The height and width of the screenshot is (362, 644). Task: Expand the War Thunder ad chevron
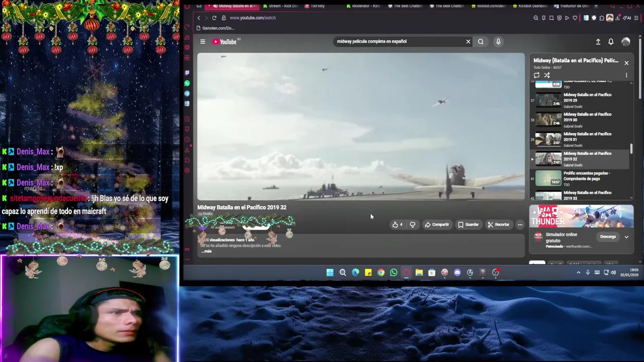(x=626, y=237)
